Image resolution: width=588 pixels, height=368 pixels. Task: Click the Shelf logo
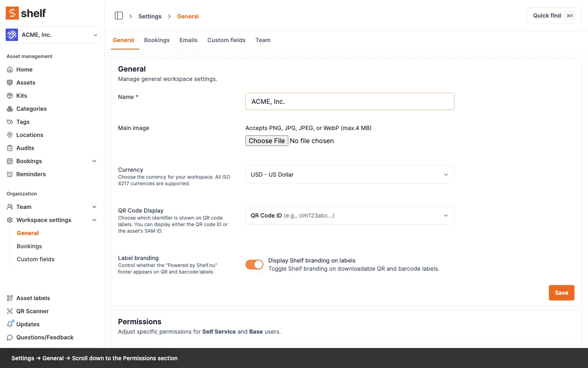[x=26, y=13]
